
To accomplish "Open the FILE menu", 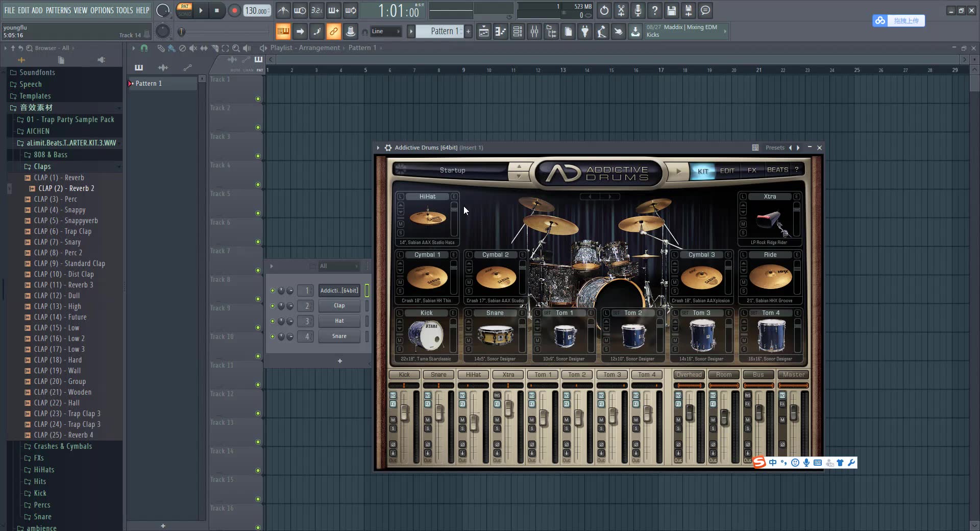I will (10, 10).
